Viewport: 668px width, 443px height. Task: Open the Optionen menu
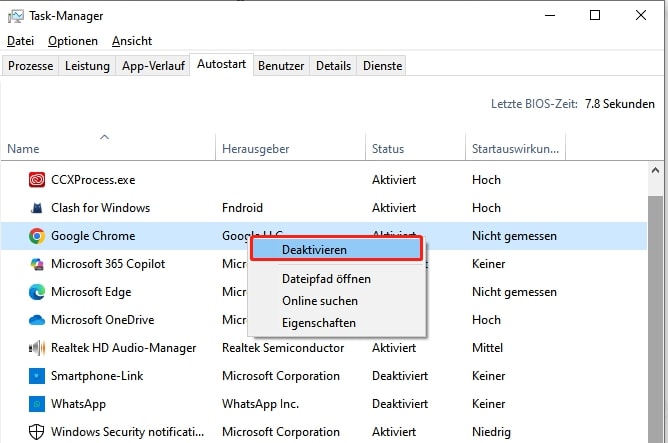pyautogui.click(x=73, y=41)
